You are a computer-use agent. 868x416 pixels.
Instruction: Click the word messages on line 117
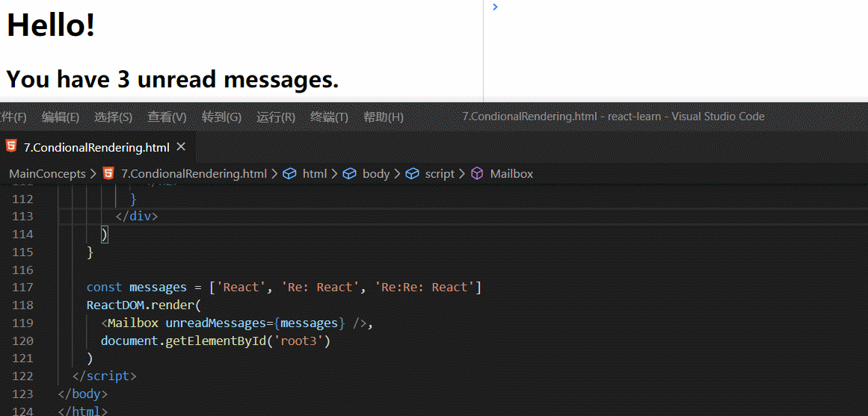(x=158, y=287)
